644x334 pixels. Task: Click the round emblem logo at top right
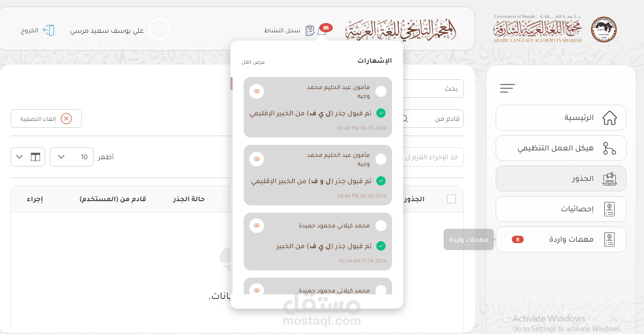[603, 30]
